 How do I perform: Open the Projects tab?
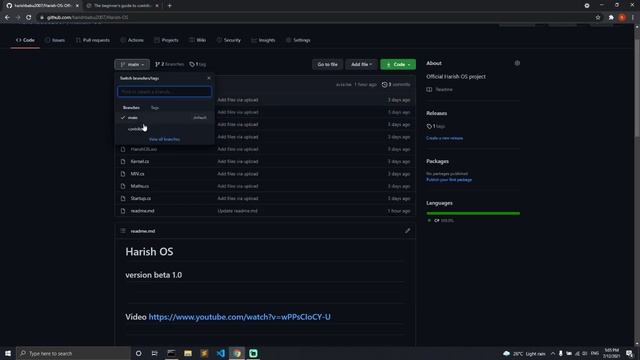click(x=166, y=40)
